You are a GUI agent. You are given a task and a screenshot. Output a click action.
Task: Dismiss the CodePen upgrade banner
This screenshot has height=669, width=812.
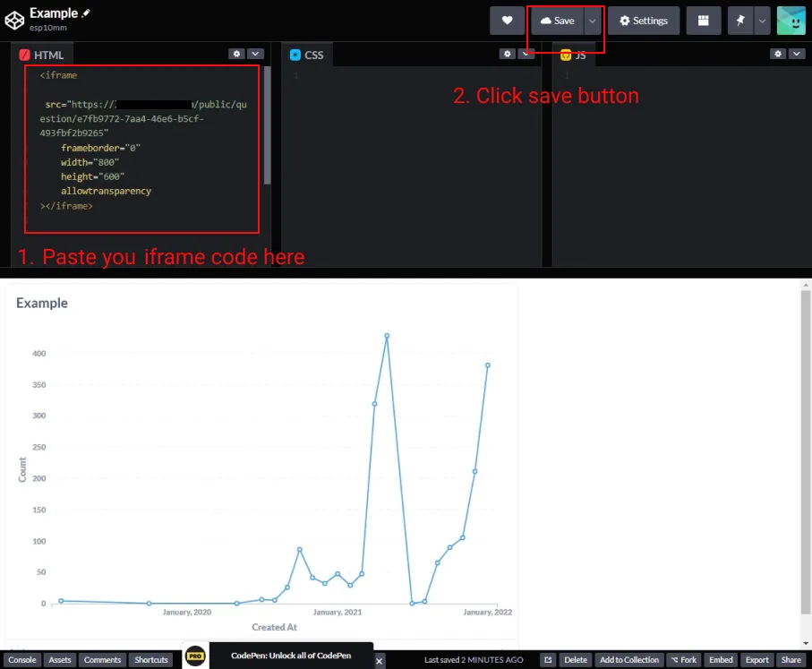[x=380, y=661]
